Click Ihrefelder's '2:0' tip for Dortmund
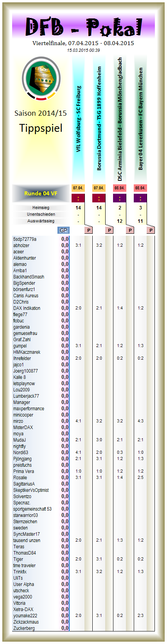 click(x=99, y=358)
